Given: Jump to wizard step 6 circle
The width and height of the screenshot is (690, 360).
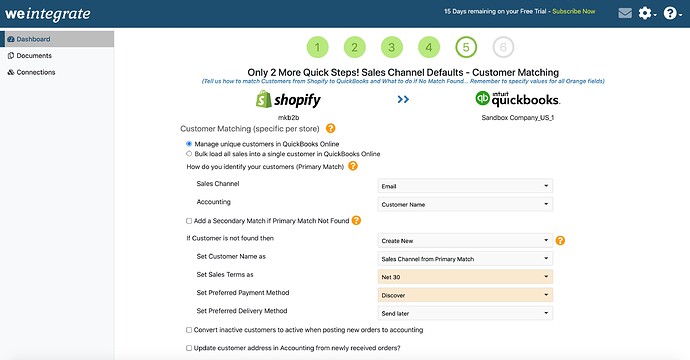Looking at the screenshot, I should point(503,47).
